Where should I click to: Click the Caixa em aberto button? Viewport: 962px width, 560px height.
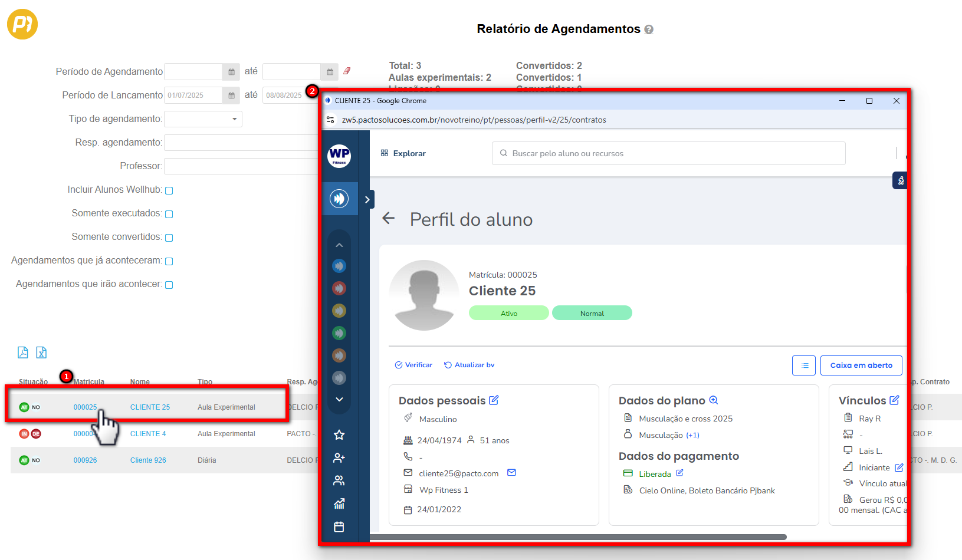pyautogui.click(x=861, y=365)
